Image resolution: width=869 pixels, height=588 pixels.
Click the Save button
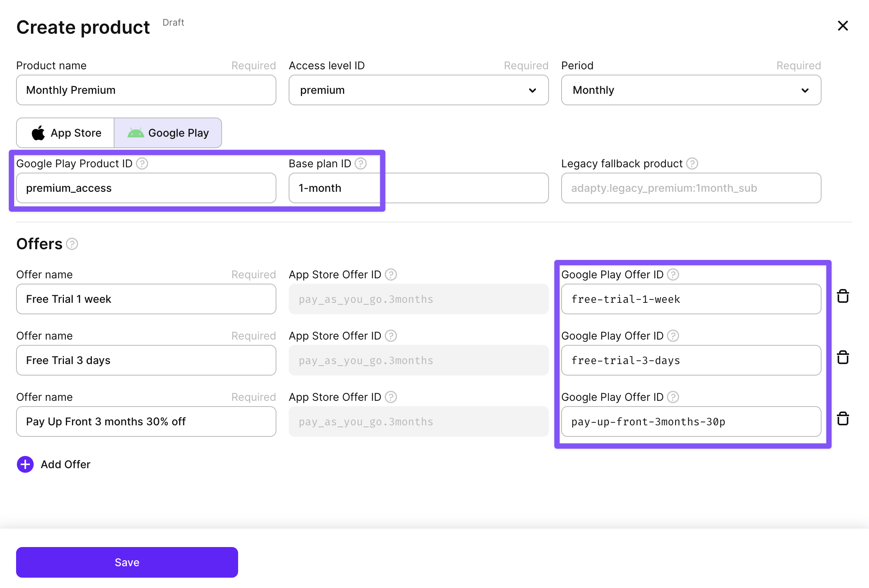click(x=127, y=562)
